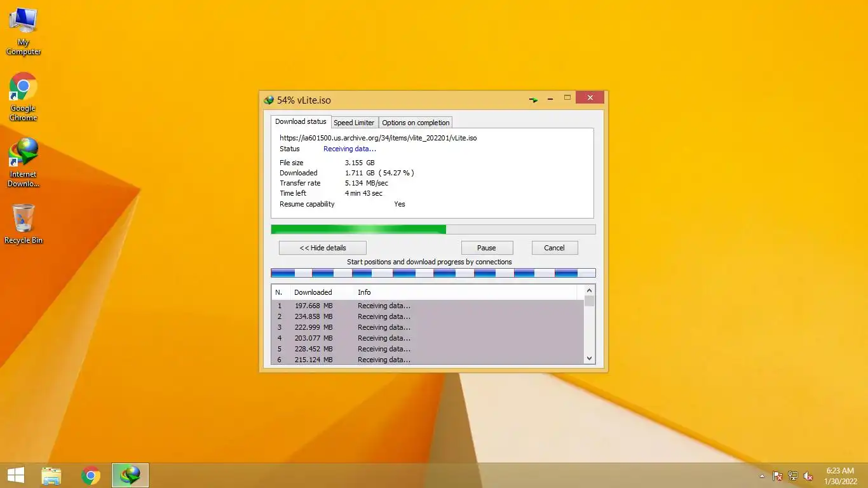Click the connections list scroll down arrow

[x=589, y=358]
